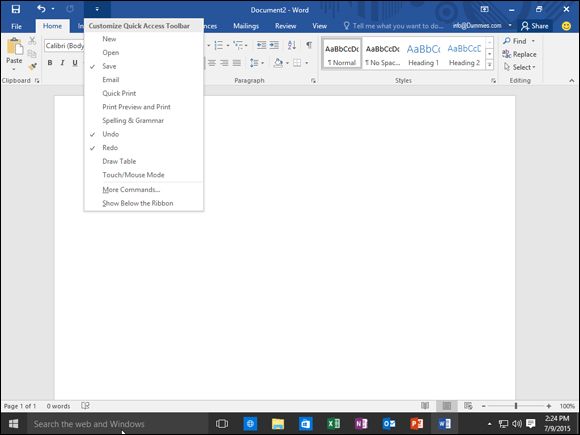Click the Paste clipboard icon
Screen dimensions: 580x435
point(14,47)
